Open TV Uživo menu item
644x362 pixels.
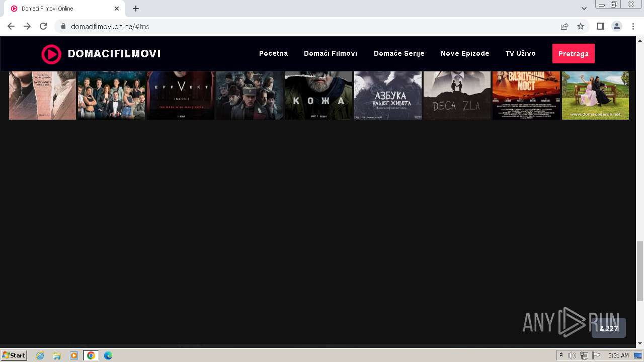520,53
